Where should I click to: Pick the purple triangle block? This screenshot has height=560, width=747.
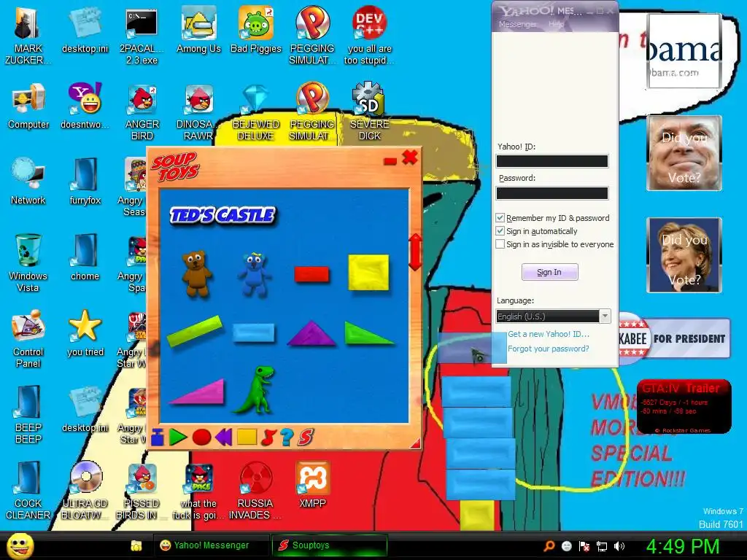(x=311, y=332)
